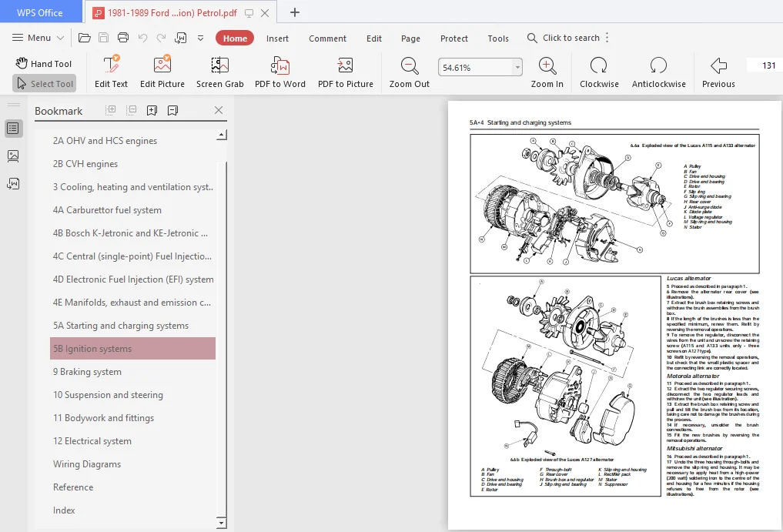This screenshot has height=532, width=783.
Task: Select the 1981-1989 Ford Petrol.pdf tab
Action: [x=172, y=13]
